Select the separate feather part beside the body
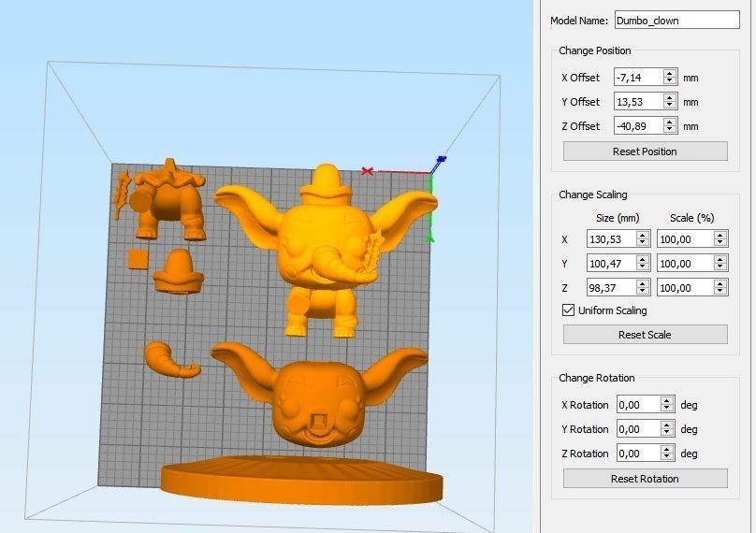The width and height of the screenshot is (756, 533). (121, 193)
